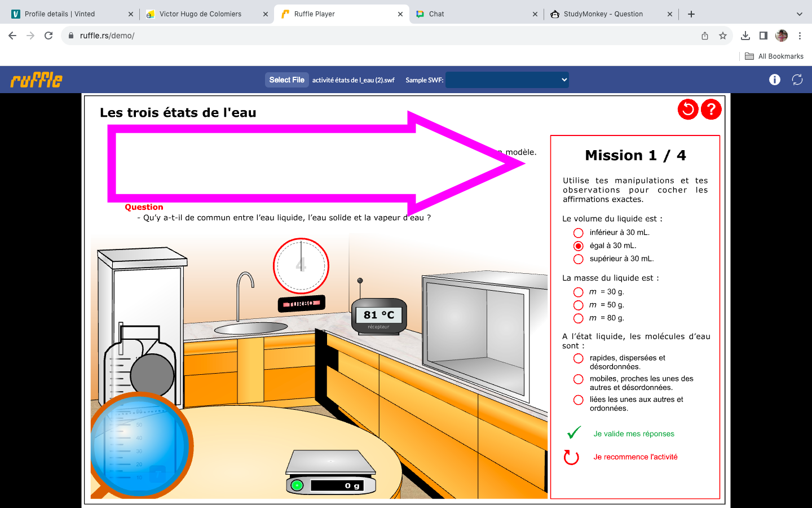The image size is (812, 508).
Task: Click the microwave oven
Action: pos(485,337)
